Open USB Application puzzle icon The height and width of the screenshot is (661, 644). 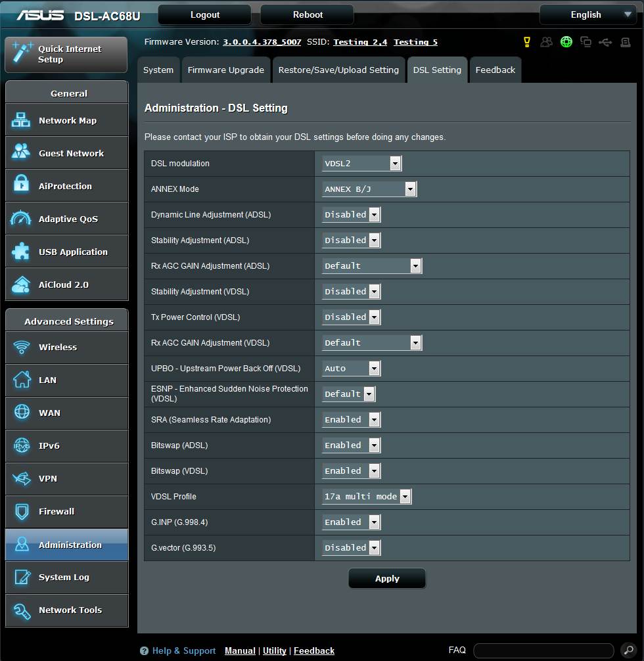tap(20, 251)
